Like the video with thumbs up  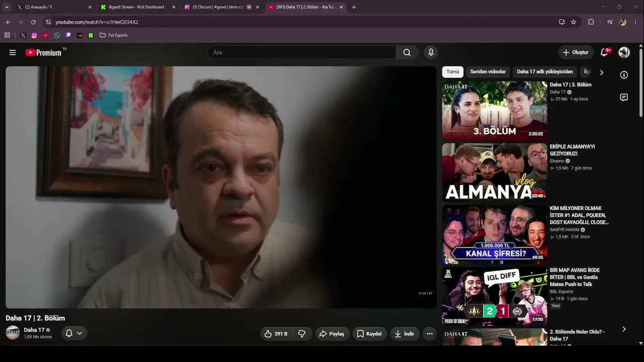276,334
